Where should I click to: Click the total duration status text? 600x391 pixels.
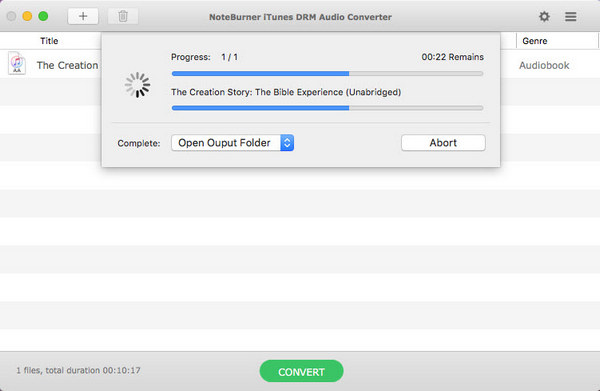(78, 370)
